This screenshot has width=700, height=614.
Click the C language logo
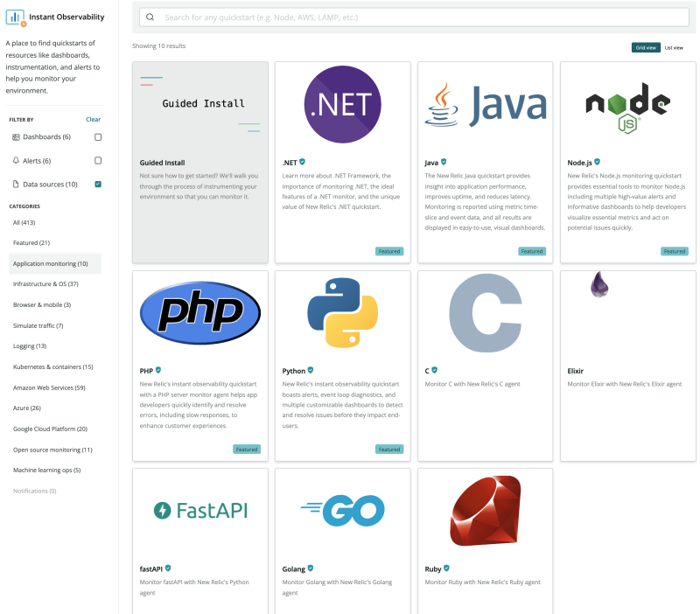[486, 312]
